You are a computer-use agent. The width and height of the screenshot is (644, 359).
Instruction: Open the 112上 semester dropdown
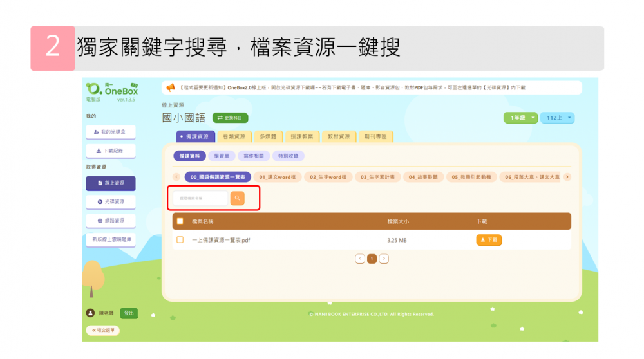pyautogui.click(x=558, y=118)
